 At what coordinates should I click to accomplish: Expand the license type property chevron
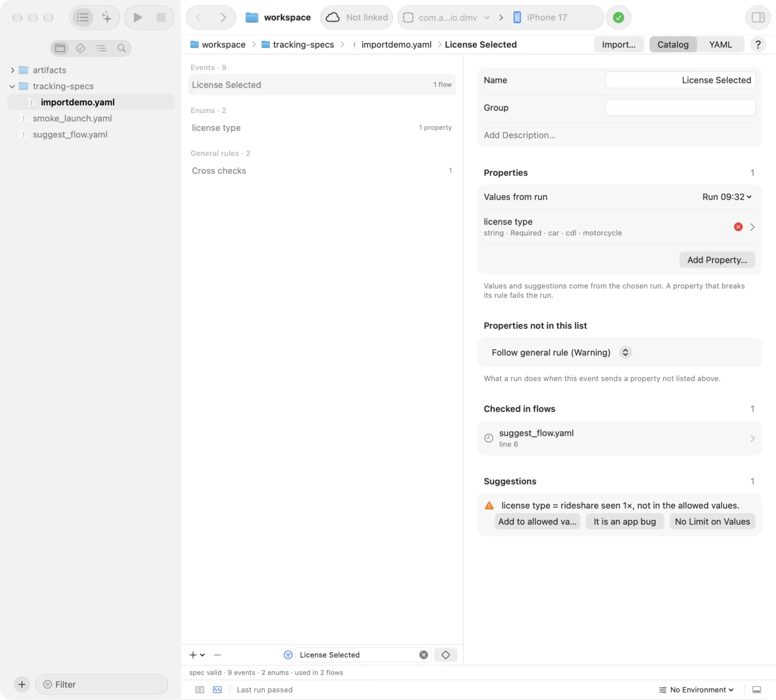click(x=752, y=227)
